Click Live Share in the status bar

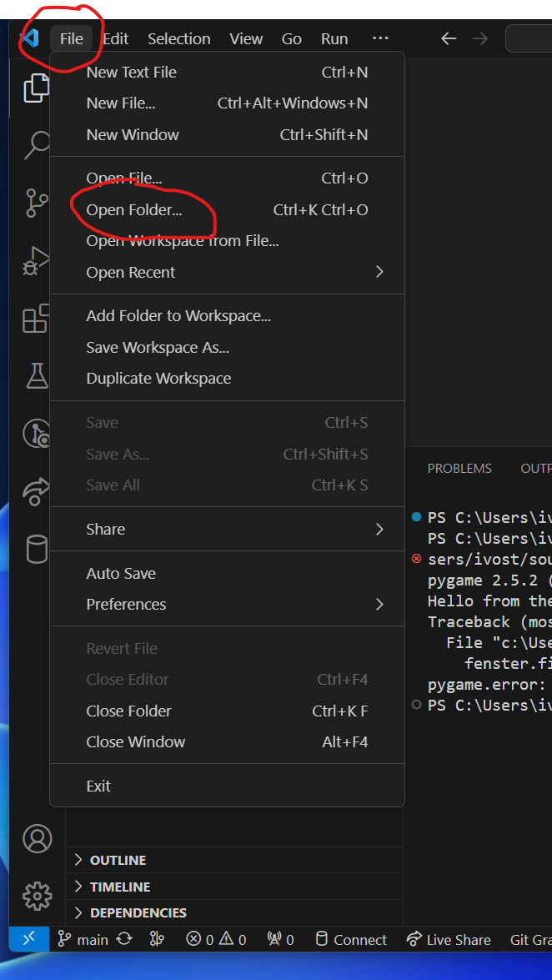click(449, 939)
